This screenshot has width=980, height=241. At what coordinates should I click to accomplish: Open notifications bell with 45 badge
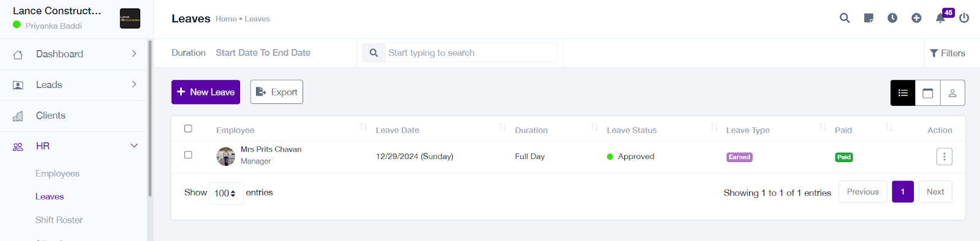[940, 18]
